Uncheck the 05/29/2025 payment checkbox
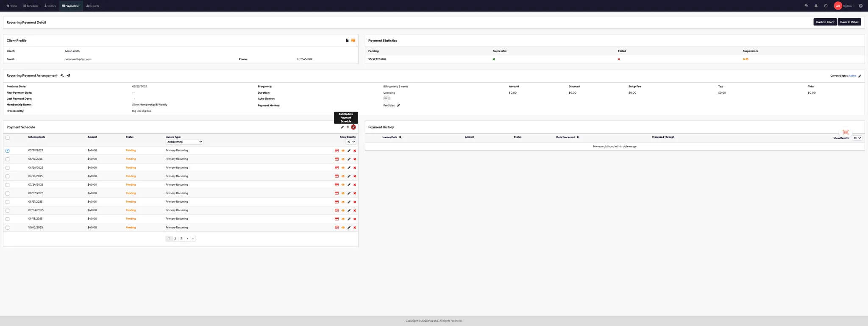This screenshot has height=326, width=868. pyautogui.click(x=8, y=151)
